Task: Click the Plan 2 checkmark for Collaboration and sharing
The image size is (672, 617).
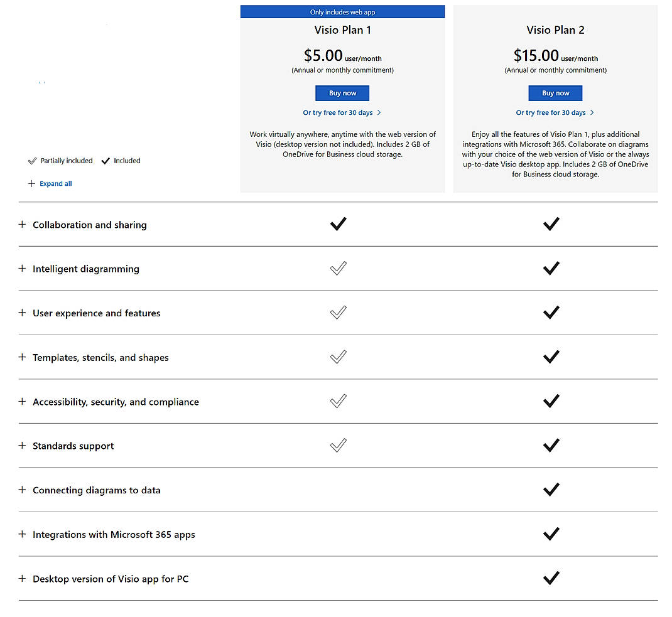Action: (551, 224)
